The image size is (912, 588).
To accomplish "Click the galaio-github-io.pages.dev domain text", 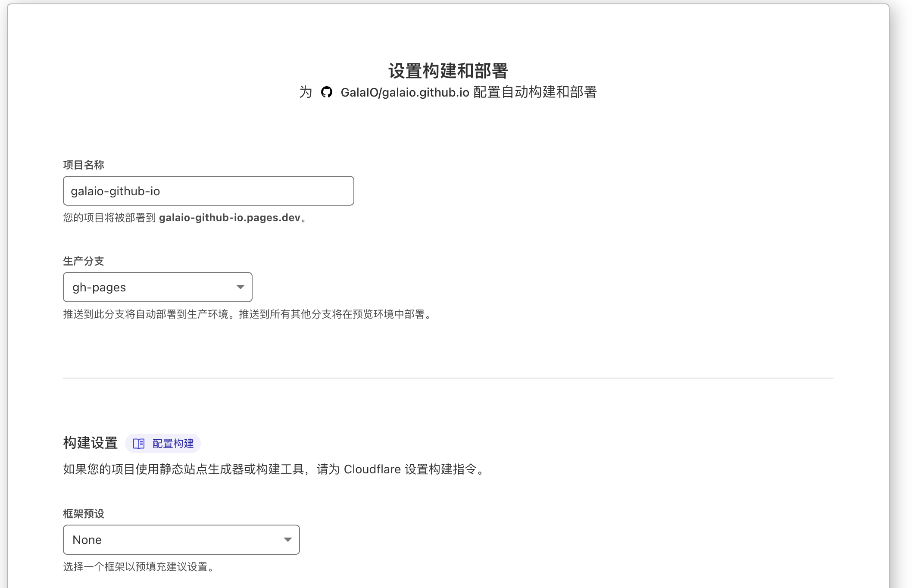I will click(x=229, y=218).
